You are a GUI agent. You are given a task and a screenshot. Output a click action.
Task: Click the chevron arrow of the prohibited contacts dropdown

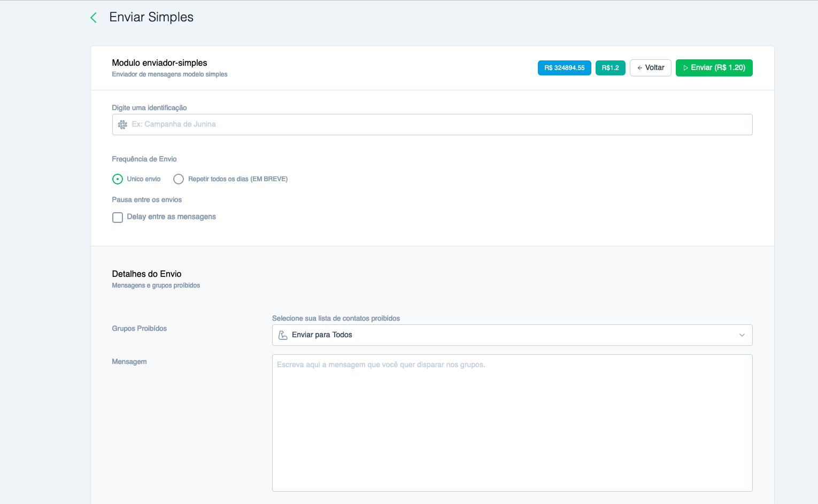point(742,335)
